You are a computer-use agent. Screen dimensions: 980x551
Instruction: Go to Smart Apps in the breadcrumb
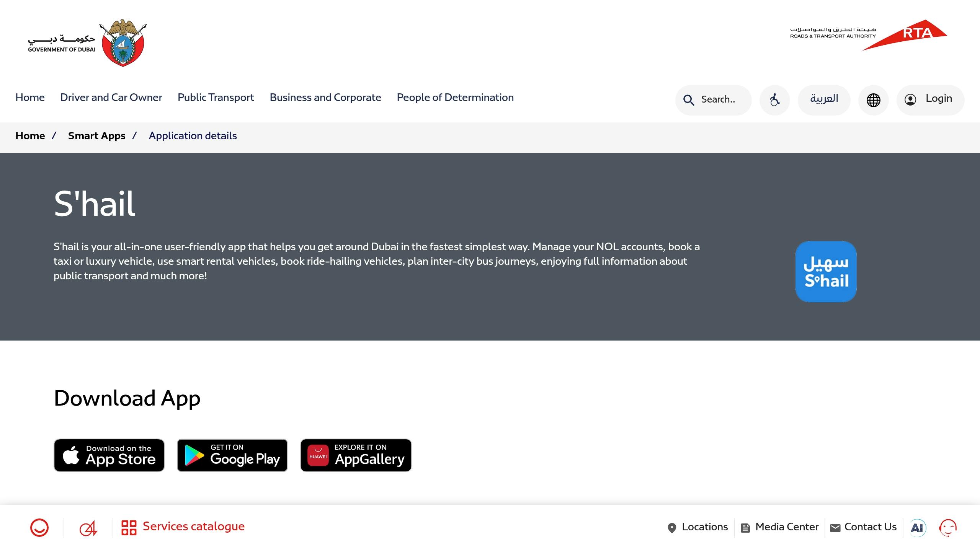click(x=96, y=136)
